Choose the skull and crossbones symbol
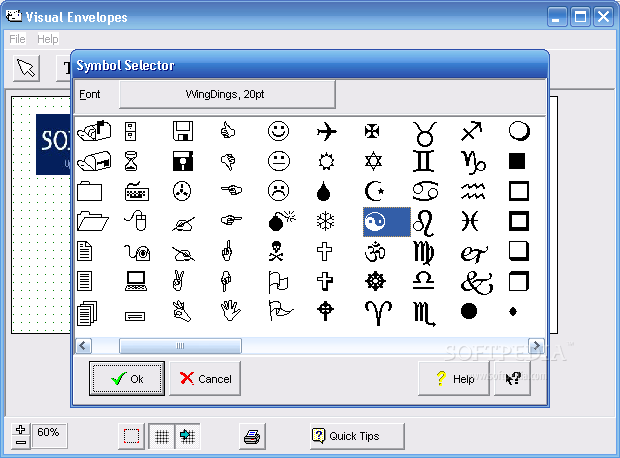 pos(276,251)
